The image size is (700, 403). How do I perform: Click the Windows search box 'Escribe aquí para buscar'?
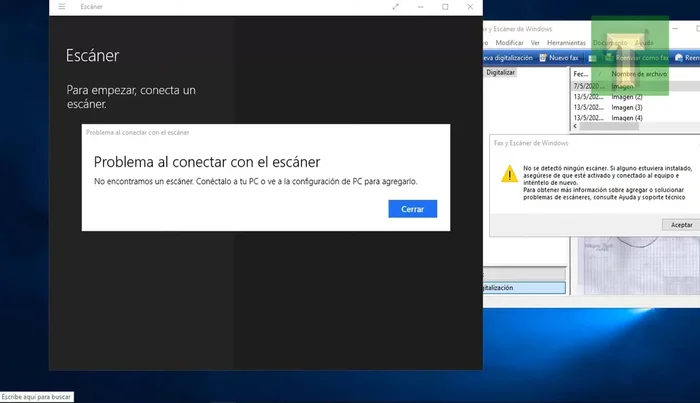point(37,397)
